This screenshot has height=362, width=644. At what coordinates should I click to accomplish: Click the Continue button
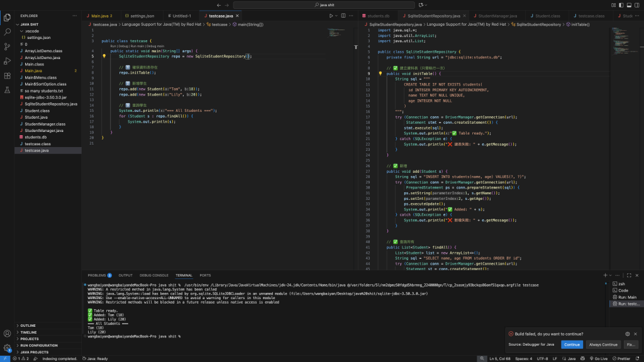572,345
